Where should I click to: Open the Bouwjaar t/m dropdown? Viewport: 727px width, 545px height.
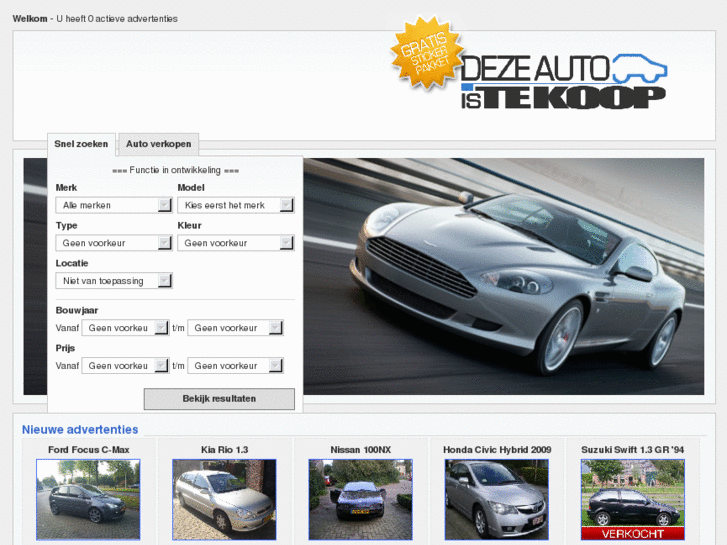235,328
